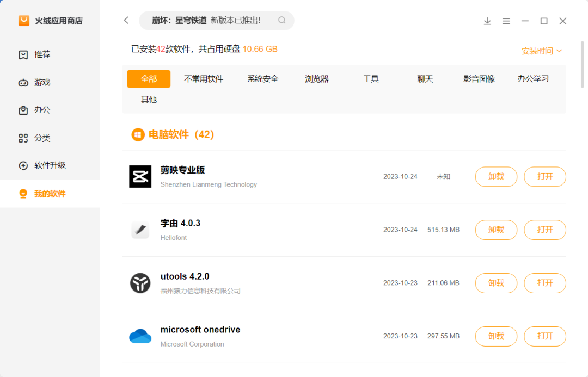Open 剪映专业版 with 打开 button

(545, 176)
